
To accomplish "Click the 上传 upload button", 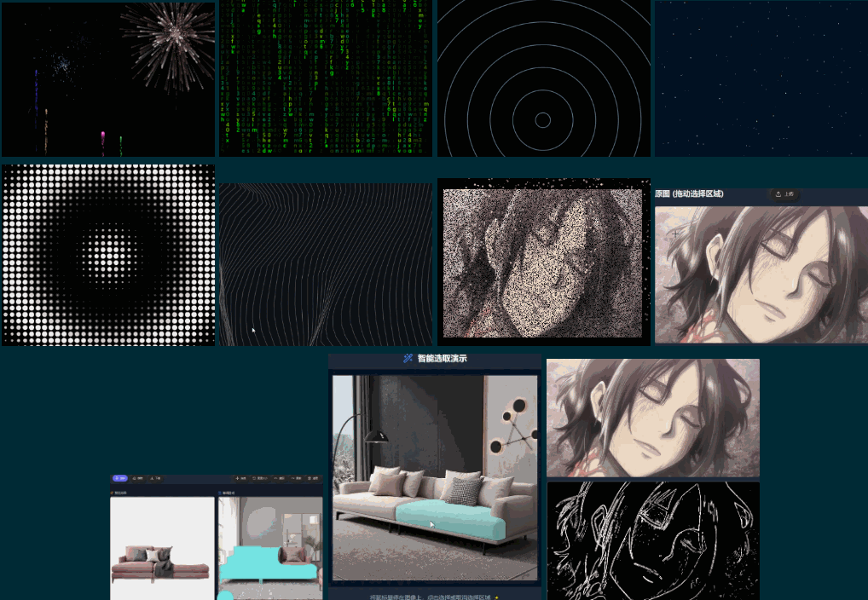I will pos(785,194).
